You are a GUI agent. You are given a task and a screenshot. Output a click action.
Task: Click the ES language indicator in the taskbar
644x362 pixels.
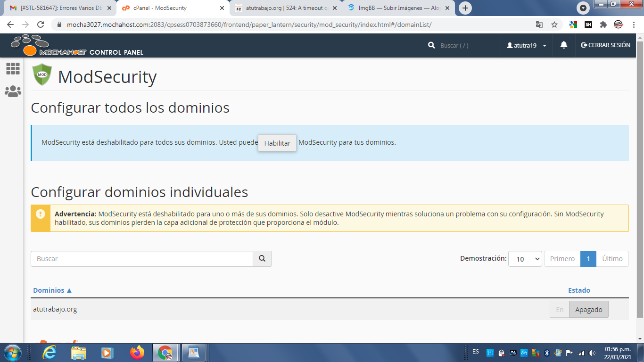(476, 352)
